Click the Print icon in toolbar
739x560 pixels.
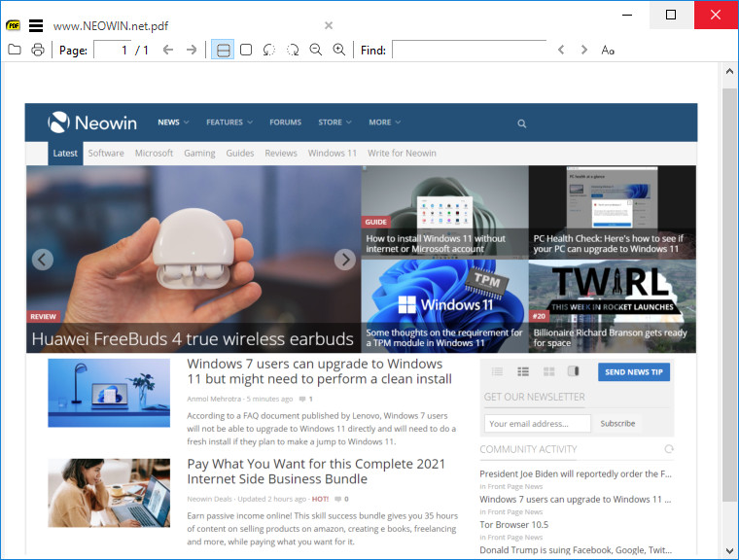(38, 50)
